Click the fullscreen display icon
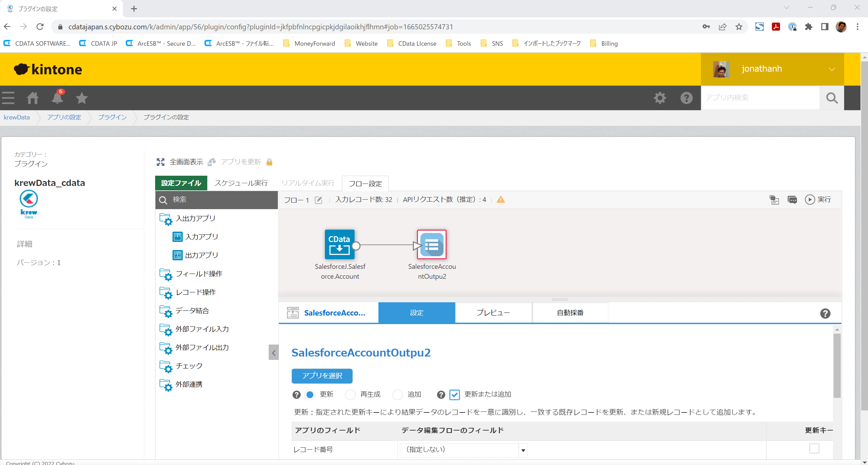This screenshot has width=868, height=465. (160, 162)
